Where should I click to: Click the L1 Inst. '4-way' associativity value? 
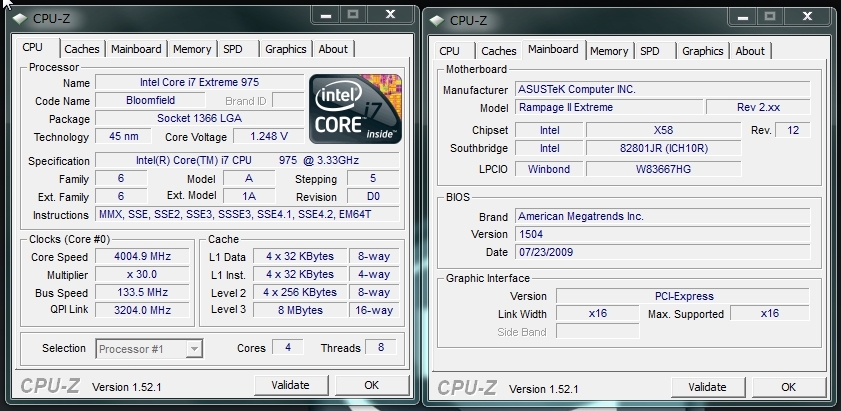374,274
